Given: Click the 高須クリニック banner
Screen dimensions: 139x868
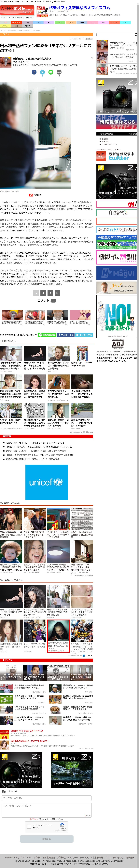Looking at the screenshot, I should pos(117,287).
